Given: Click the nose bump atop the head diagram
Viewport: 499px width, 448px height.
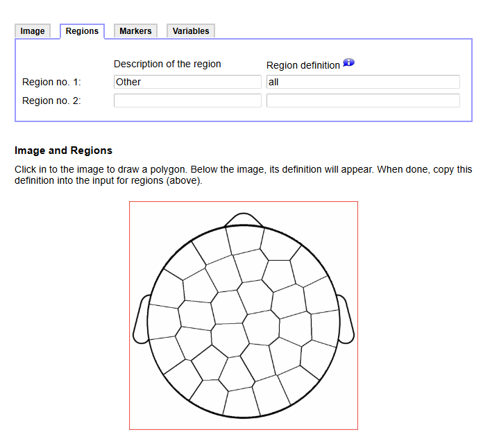Looking at the screenshot, I should click(244, 219).
